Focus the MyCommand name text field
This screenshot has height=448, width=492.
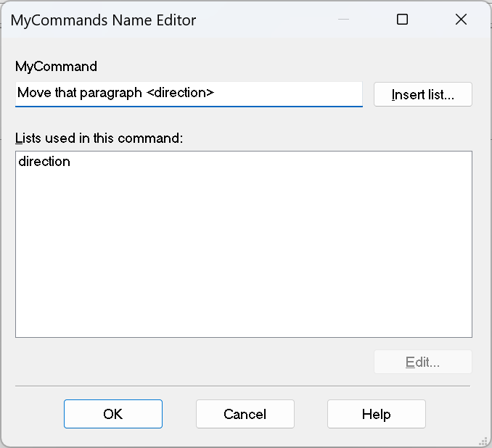click(x=189, y=94)
